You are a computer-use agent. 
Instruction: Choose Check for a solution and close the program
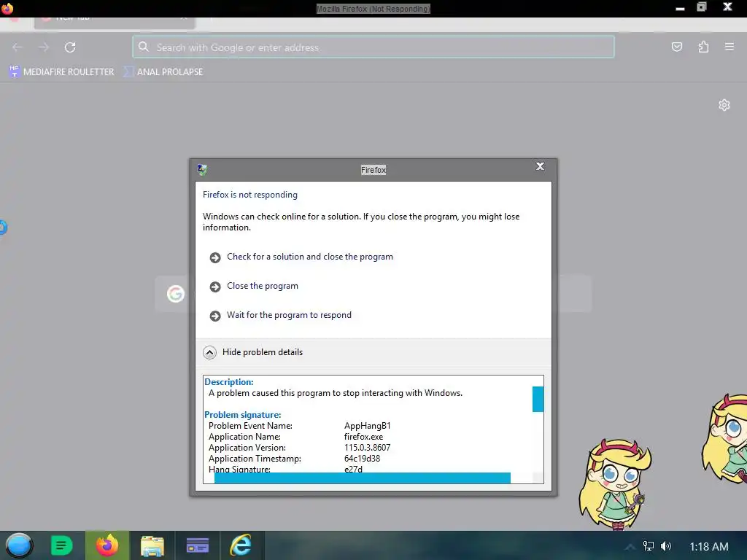coord(301,257)
